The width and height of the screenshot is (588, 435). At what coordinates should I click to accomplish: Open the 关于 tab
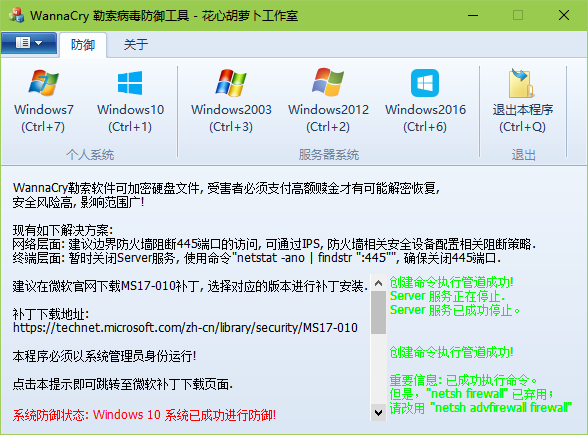(x=136, y=45)
